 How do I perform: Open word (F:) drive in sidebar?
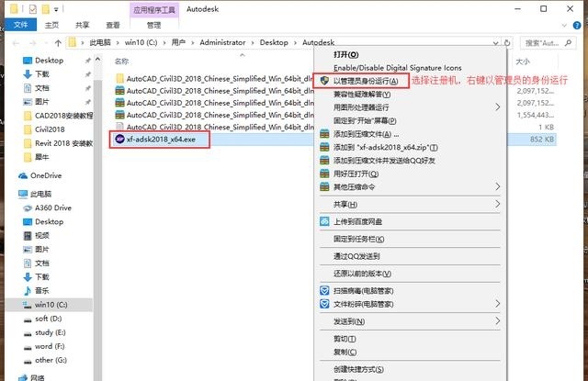pyautogui.click(x=50, y=346)
